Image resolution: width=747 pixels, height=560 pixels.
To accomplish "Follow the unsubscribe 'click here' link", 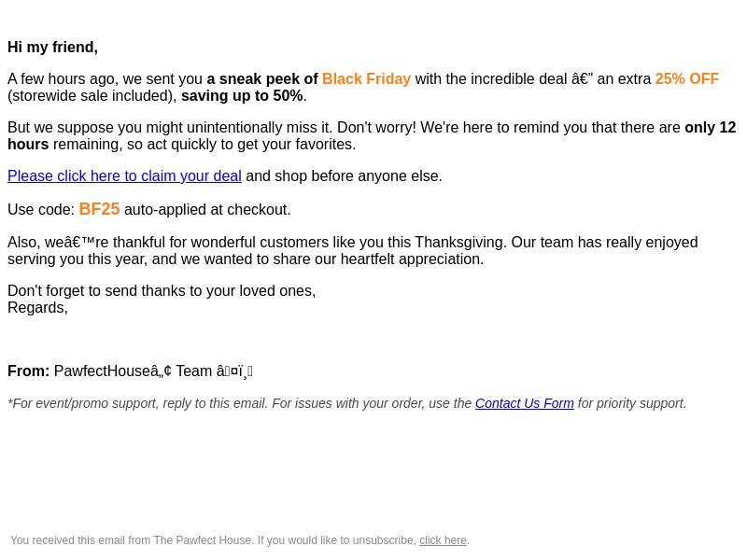I will click(x=443, y=540).
